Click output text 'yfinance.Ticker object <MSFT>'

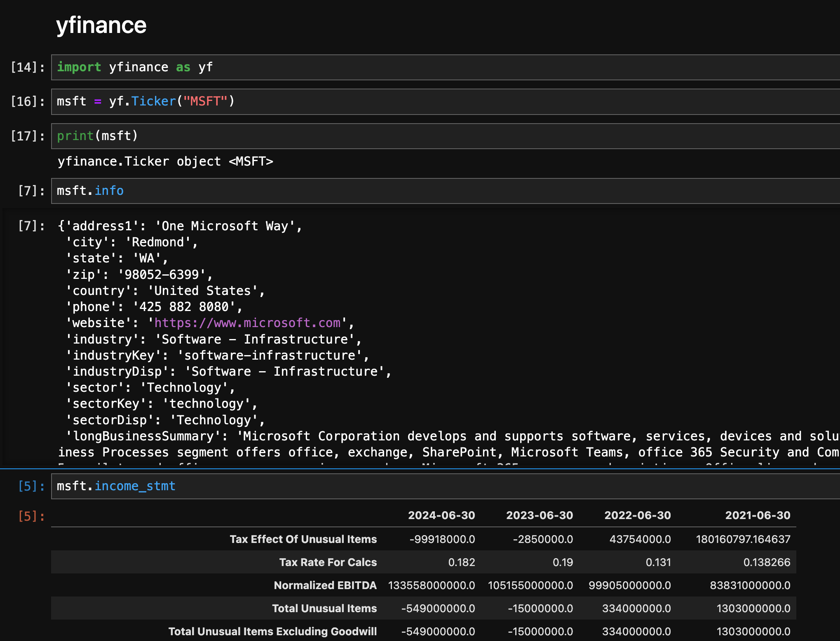165,161
